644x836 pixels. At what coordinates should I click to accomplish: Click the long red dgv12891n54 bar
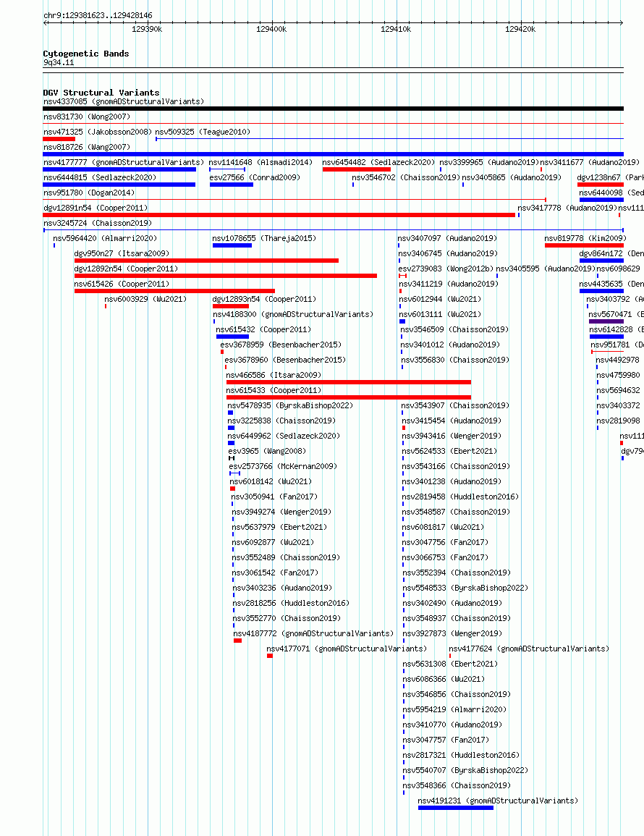[279, 215]
